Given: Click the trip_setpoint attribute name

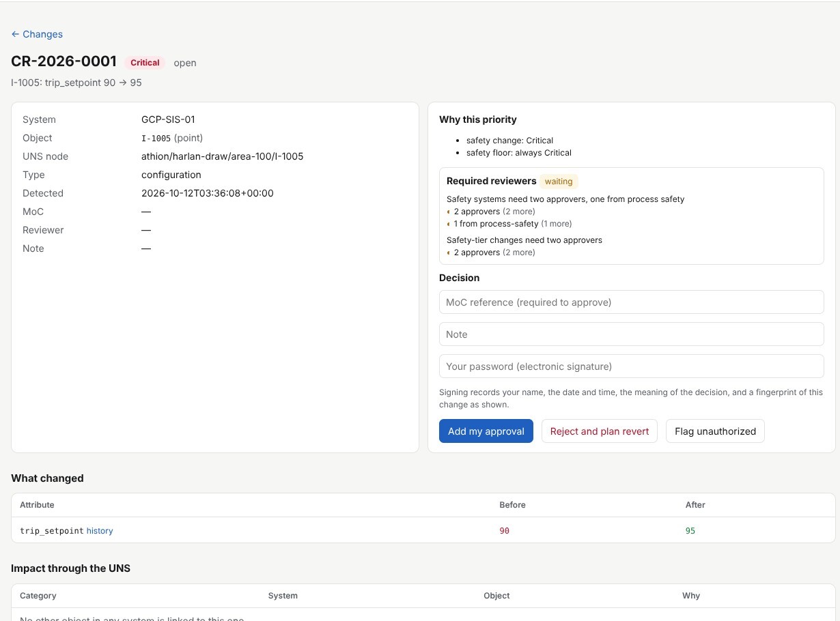Looking at the screenshot, I should (x=52, y=531).
